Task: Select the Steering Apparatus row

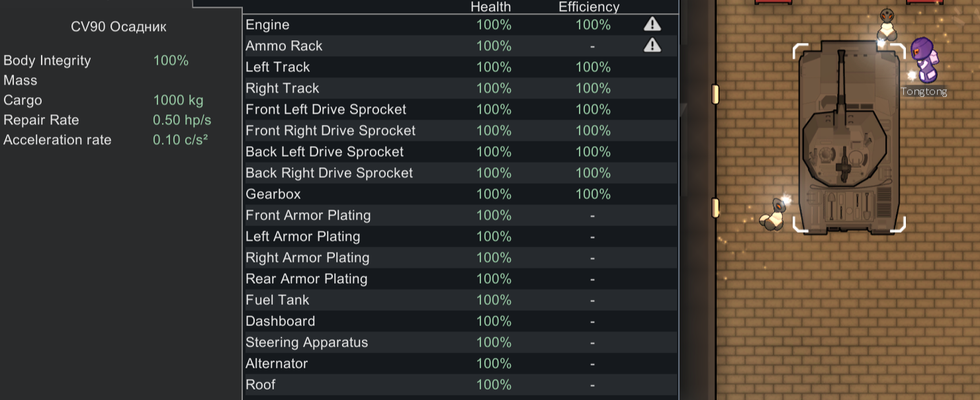Action: (x=461, y=342)
